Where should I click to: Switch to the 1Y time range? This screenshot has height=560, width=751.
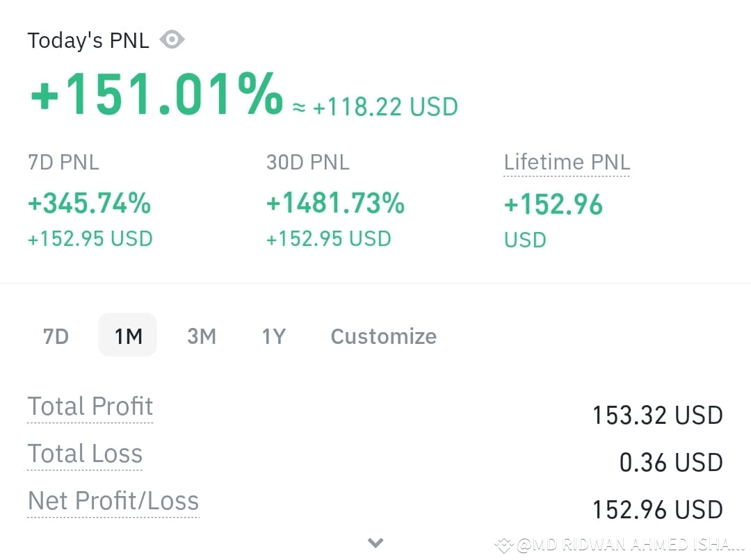[273, 336]
